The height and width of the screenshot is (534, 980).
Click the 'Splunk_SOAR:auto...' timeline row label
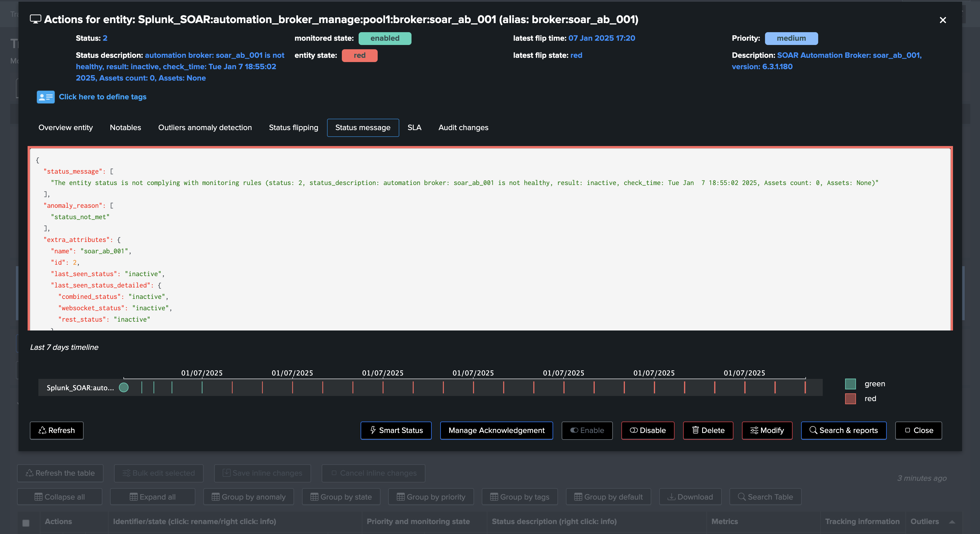click(80, 388)
